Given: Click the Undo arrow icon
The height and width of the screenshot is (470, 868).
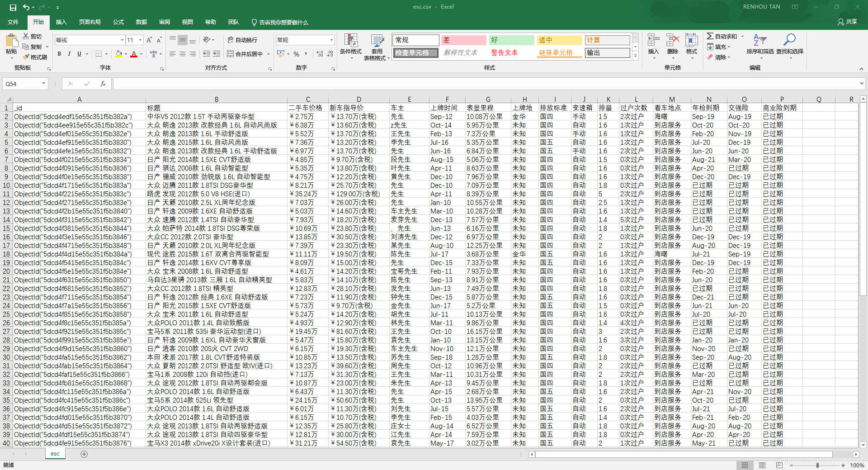Looking at the screenshot, I should tap(26, 7).
